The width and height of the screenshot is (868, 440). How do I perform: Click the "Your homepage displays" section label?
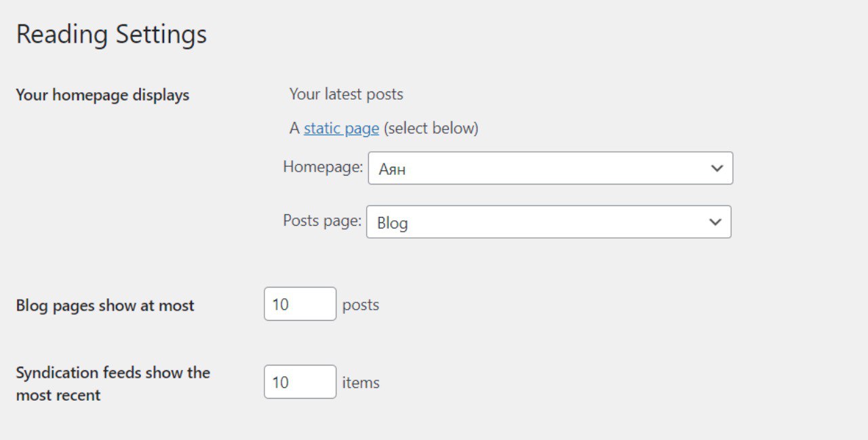coord(102,95)
